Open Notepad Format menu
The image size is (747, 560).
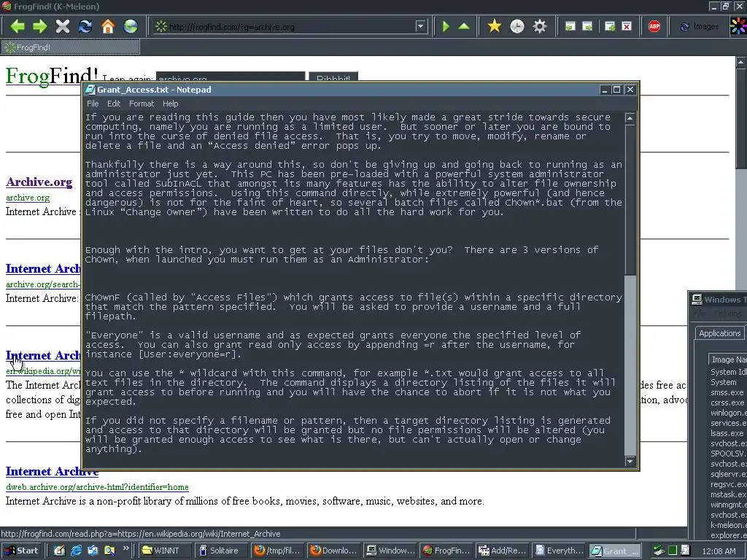pos(142,104)
